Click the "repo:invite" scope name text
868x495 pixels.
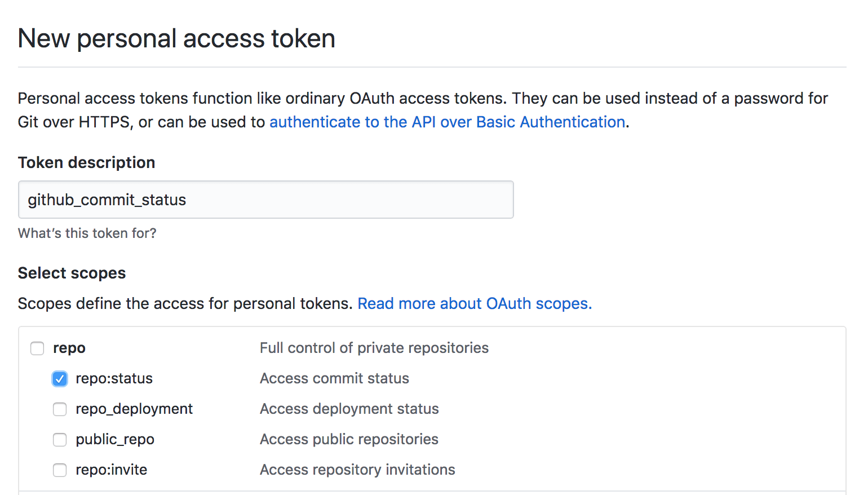[111, 470]
